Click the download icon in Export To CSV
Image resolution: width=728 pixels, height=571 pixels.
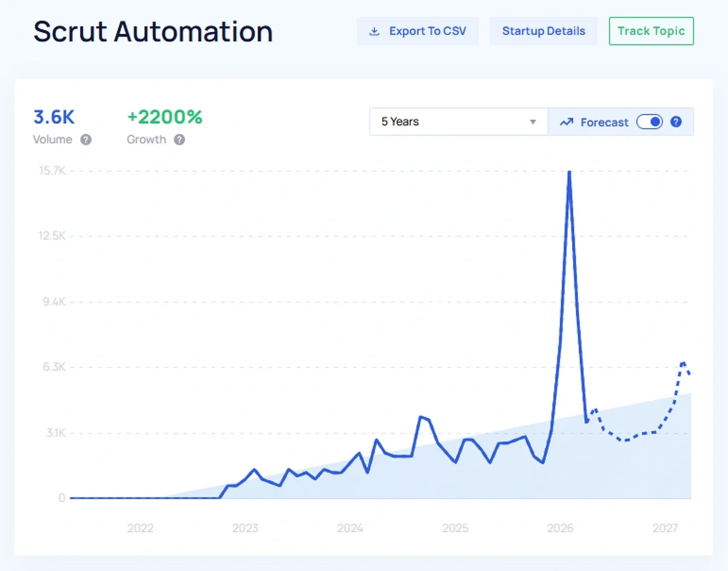click(376, 30)
